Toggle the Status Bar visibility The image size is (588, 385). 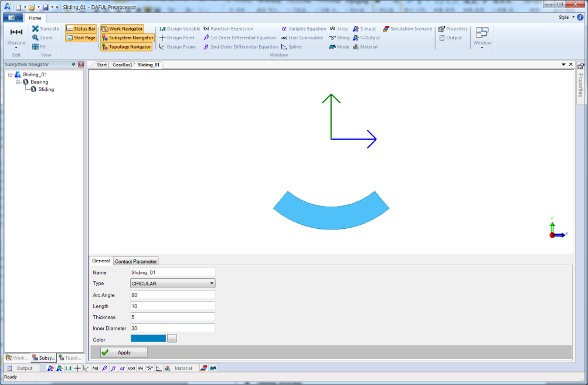81,28
